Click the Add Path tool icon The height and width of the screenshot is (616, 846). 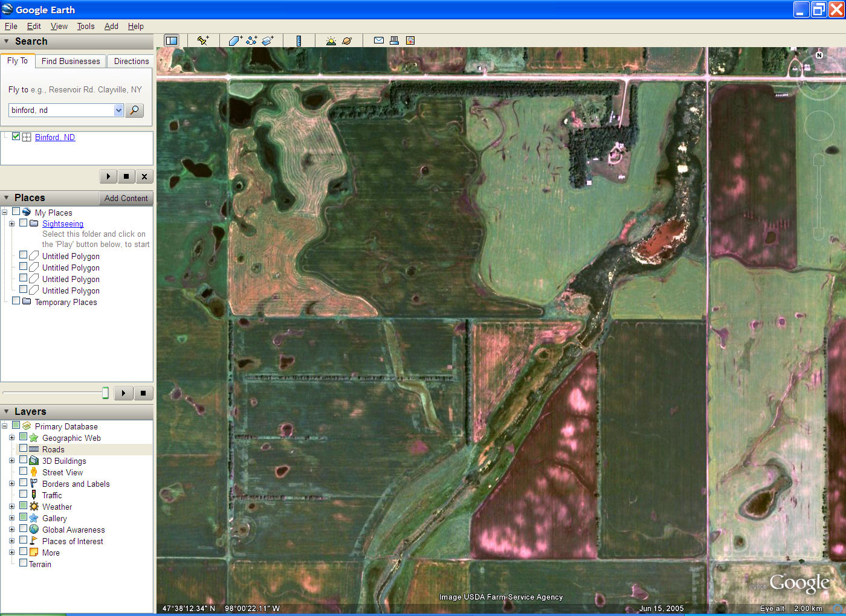[x=251, y=40]
